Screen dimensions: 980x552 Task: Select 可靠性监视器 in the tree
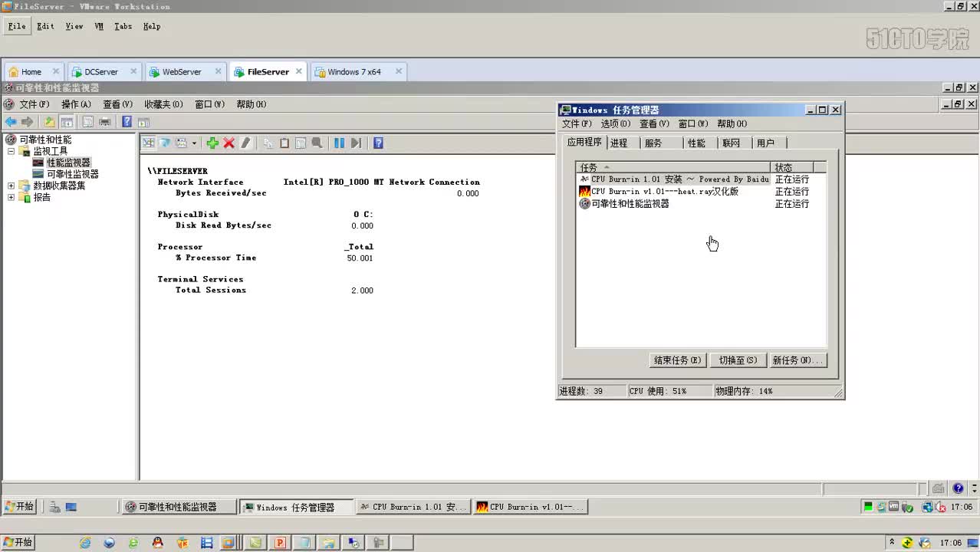pyautogui.click(x=72, y=174)
